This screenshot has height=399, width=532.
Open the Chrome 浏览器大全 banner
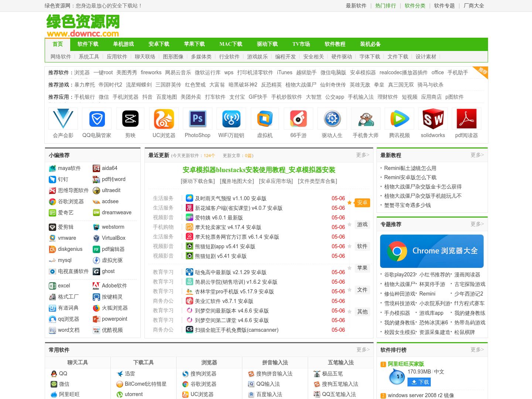[432, 251]
